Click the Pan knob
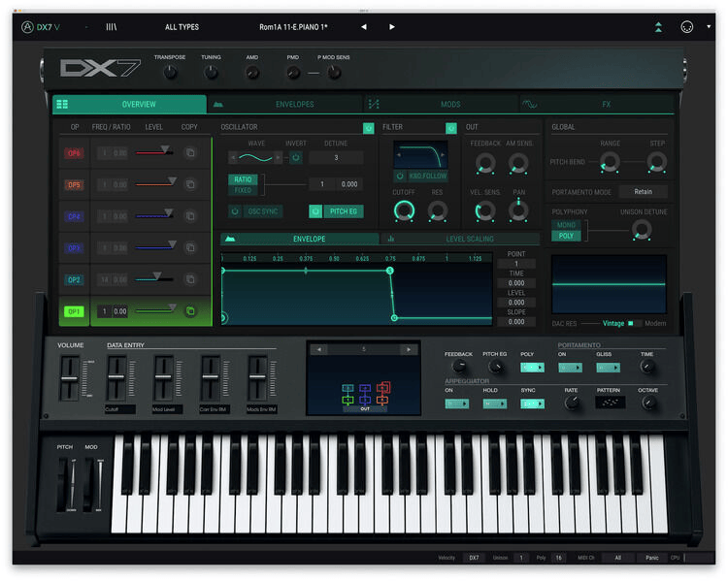The height and width of the screenshot is (581, 728). click(518, 210)
